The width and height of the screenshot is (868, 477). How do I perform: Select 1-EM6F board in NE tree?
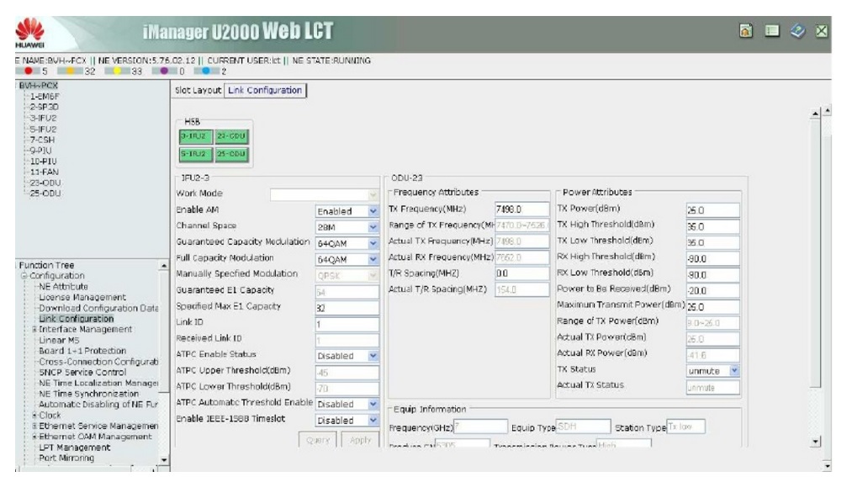coord(45,97)
